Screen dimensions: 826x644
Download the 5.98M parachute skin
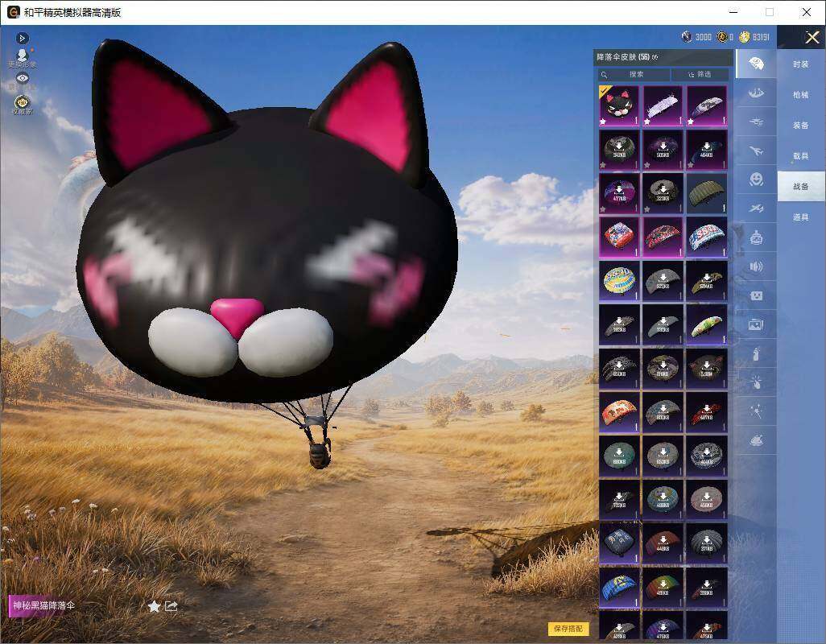coord(706,368)
